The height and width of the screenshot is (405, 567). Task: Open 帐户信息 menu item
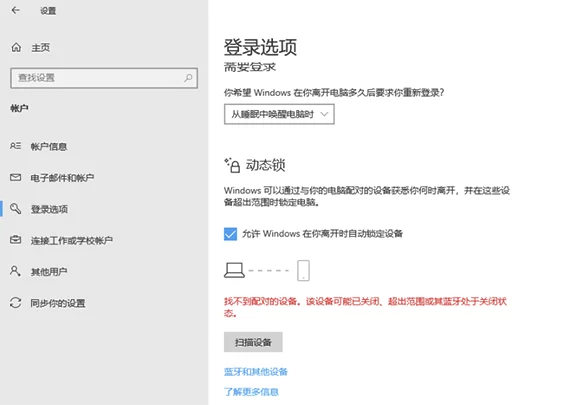point(49,146)
